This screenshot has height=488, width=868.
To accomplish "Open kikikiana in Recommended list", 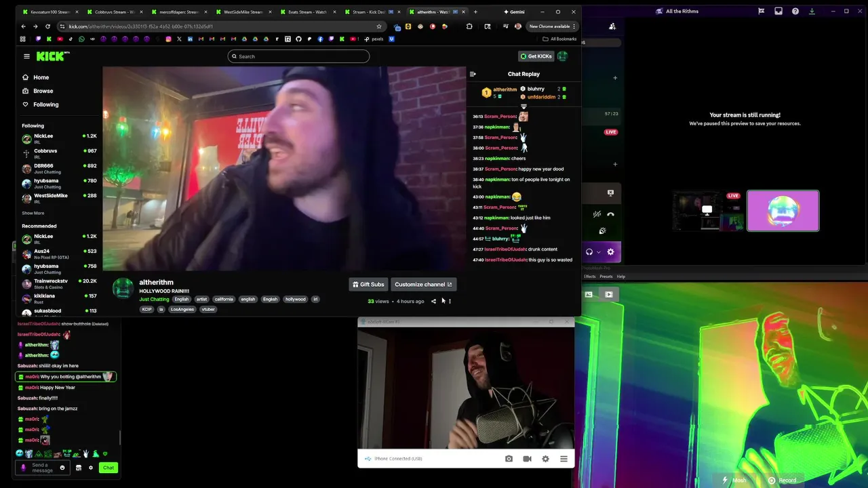I will (x=60, y=298).
